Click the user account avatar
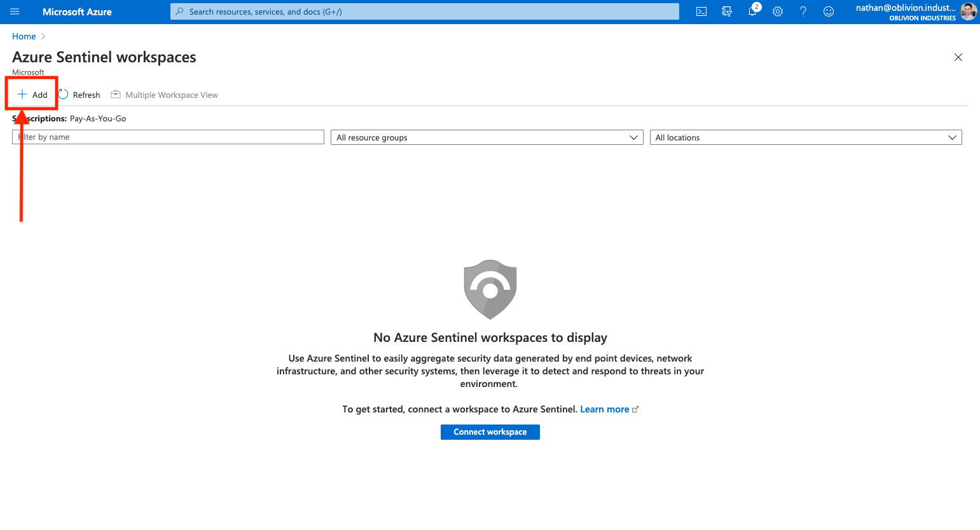Image resolution: width=980 pixels, height=530 pixels. [968, 11]
